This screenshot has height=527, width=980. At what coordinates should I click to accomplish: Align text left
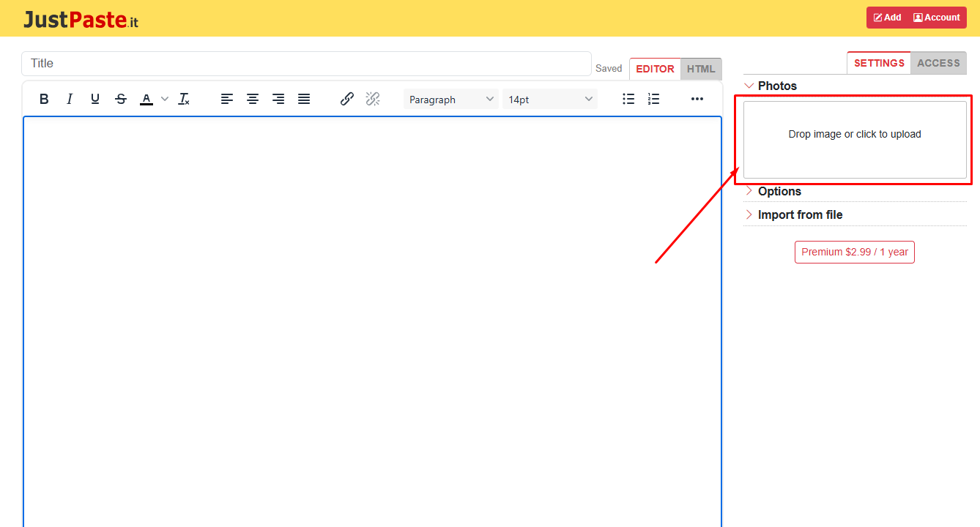tap(227, 99)
